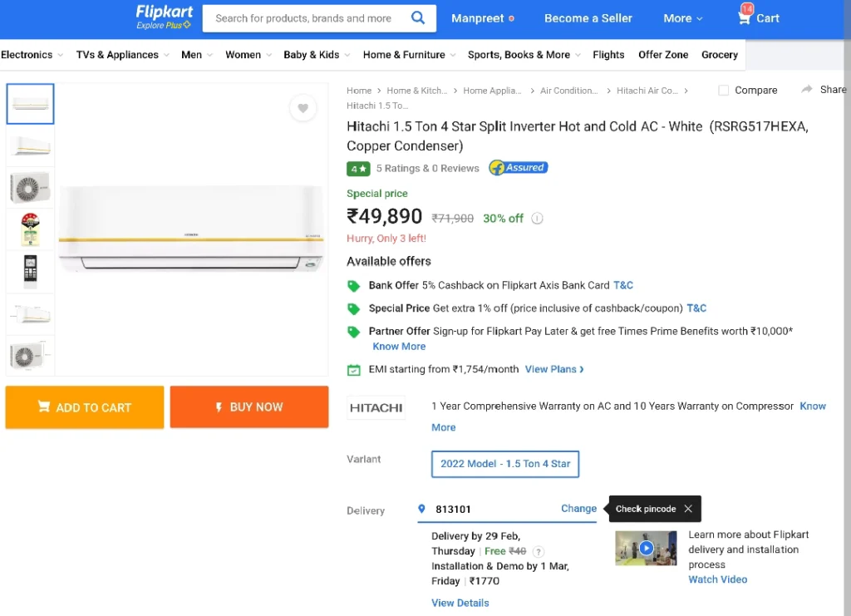Viewport: 851px width, 616px height.
Task: Select 2022 Model 1.5 Ton variant
Action: (x=504, y=464)
